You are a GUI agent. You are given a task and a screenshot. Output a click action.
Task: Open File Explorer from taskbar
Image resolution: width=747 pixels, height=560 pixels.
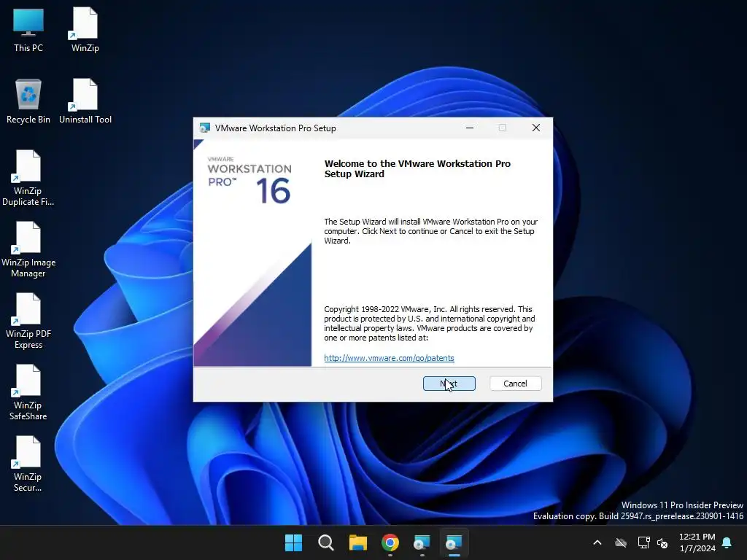(357, 542)
